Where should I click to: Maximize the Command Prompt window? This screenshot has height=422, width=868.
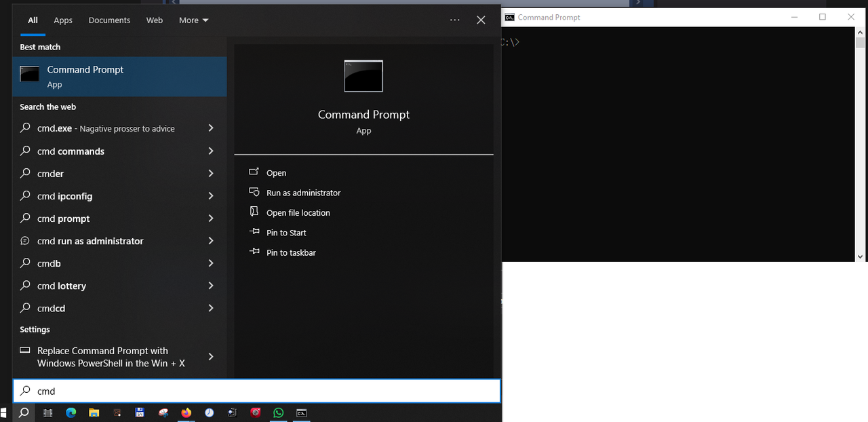coord(823,17)
